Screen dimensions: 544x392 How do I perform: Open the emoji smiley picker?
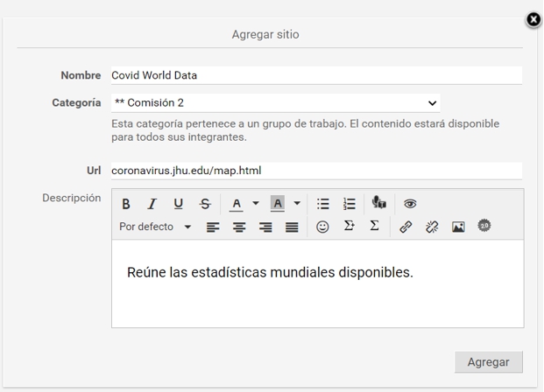point(322,227)
